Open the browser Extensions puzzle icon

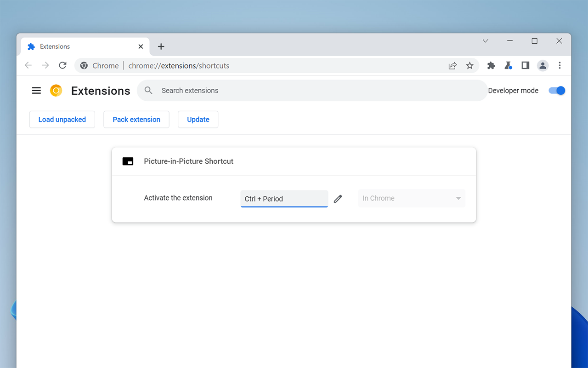[491, 65]
